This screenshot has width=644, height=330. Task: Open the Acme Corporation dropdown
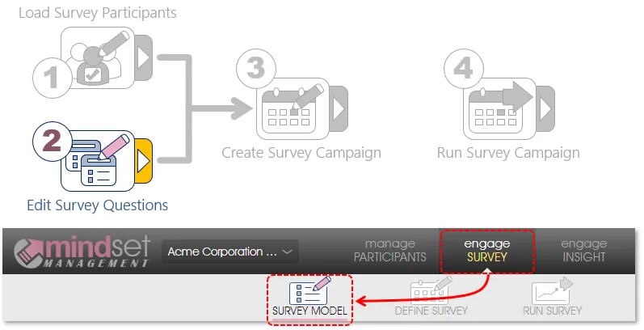(230, 252)
